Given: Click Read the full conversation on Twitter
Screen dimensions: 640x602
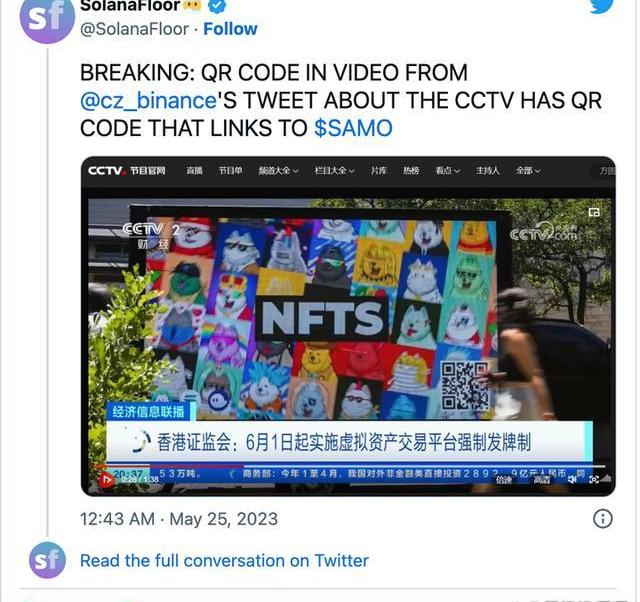Looking at the screenshot, I should 224,560.
